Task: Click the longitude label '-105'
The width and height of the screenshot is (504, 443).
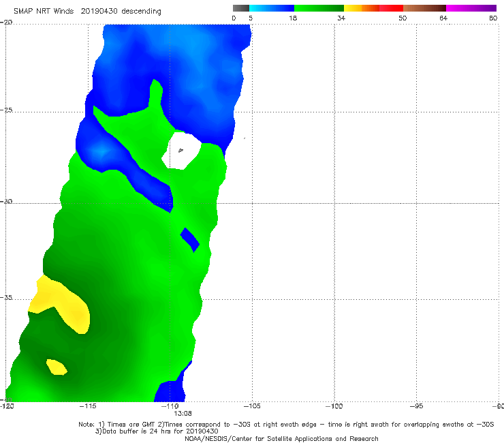Action: 252,406
